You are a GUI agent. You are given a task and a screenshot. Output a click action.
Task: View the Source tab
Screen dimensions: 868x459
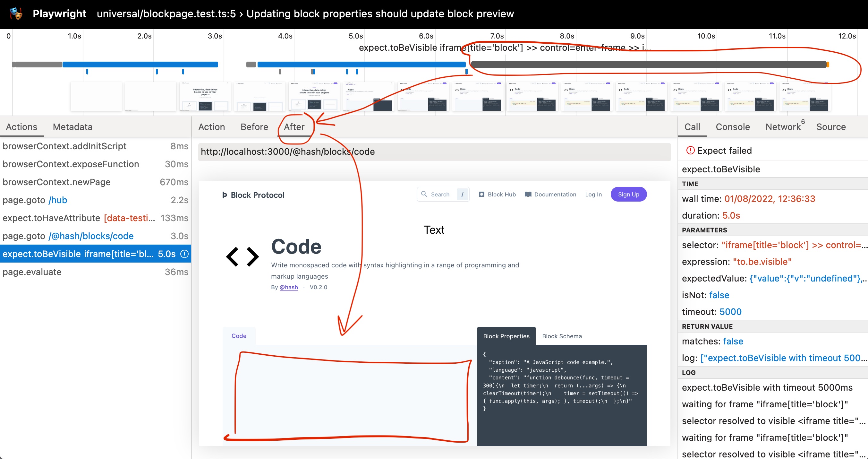tap(831, 127)
